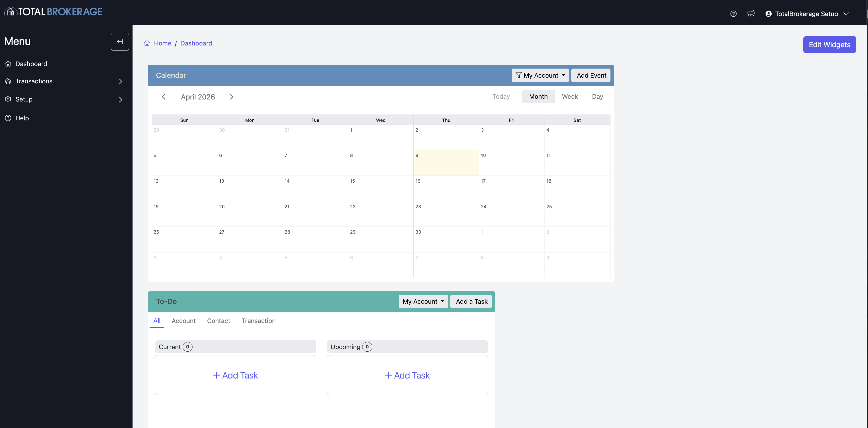Open To-Do My Account dropdown
This screenshot has width=868, height=428.
[423, 301]
